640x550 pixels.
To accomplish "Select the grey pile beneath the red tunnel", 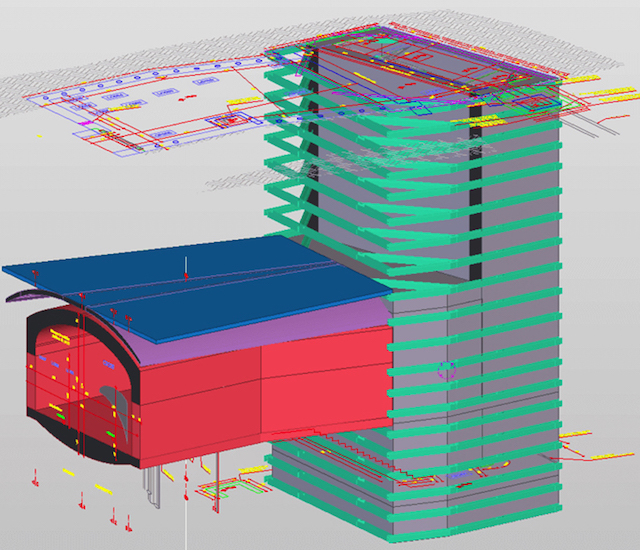I will click(151, 488).
